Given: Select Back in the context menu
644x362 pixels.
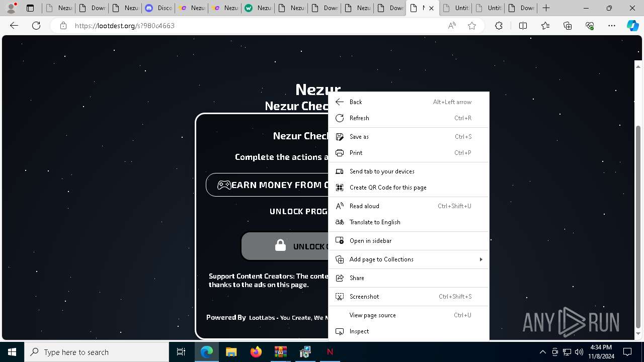Looking at the screenshot, I should 409,102.
